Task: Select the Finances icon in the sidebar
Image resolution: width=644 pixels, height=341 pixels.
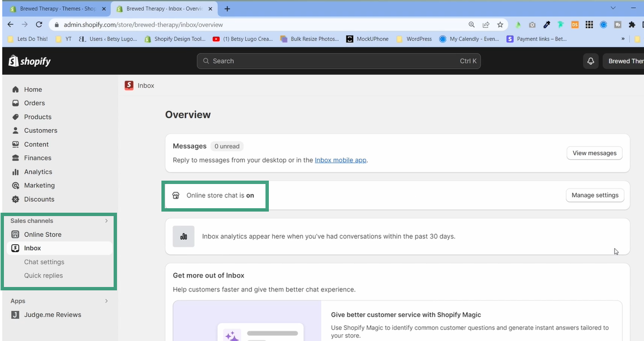Action: click(x=16, y=158)
